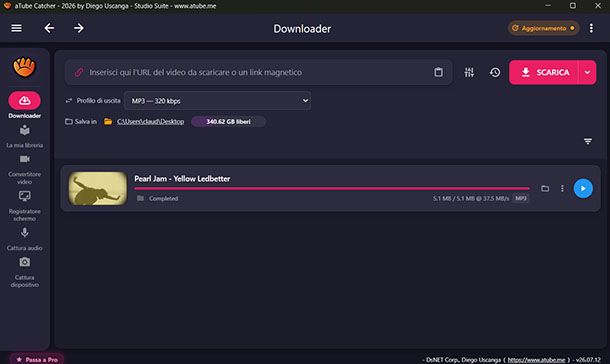This screenshot has height=364, width=610.
Task: Click the aTube Catcher paw logo
Action: click(x=24, y=67)
